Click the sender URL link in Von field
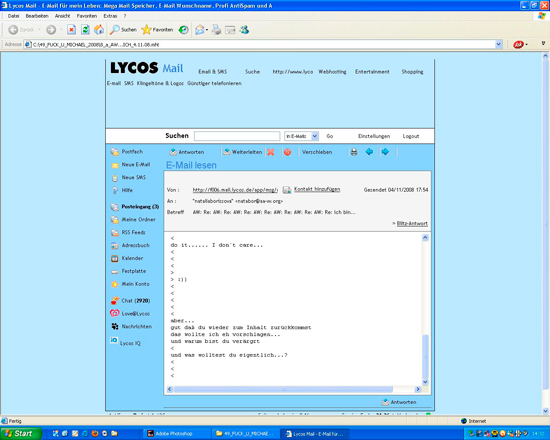Viewport: 550px width, 440px height. pos(235,190)
